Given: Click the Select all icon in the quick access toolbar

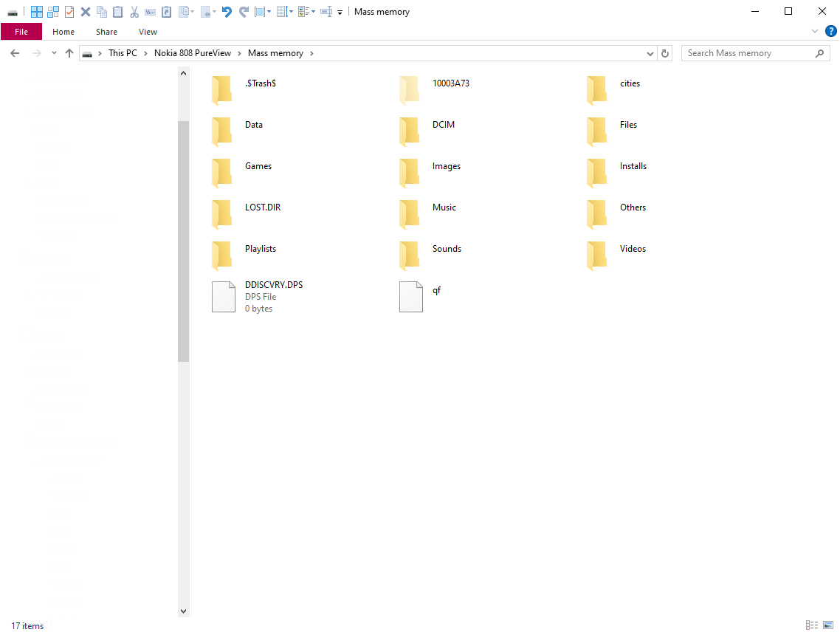Looking at the screenshot, I should [x=36, y=12].
